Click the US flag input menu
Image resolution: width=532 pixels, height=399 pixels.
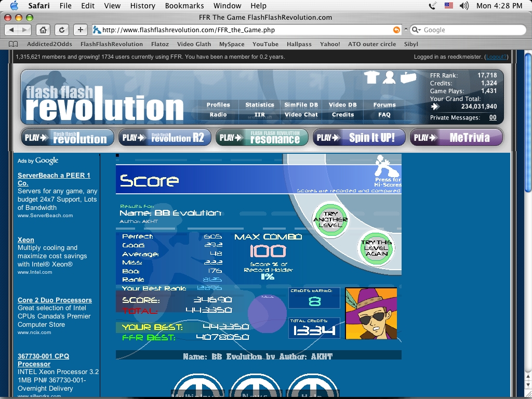coord(448,5)
